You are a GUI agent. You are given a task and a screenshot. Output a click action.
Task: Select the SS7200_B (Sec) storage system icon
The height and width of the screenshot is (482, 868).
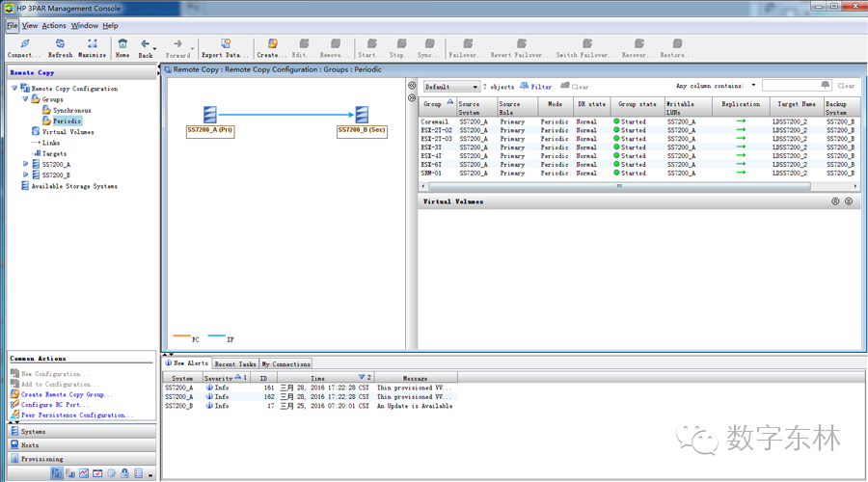[362, 114]
